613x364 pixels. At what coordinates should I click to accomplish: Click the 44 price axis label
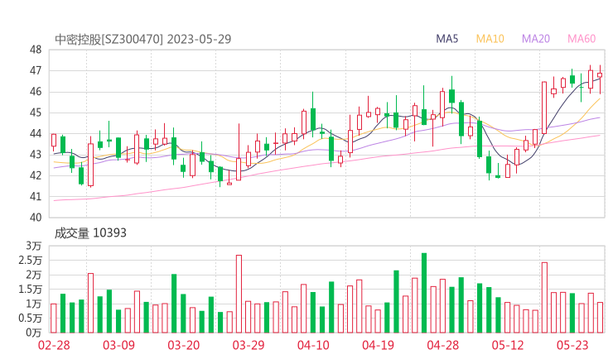[x=36, y=133]
